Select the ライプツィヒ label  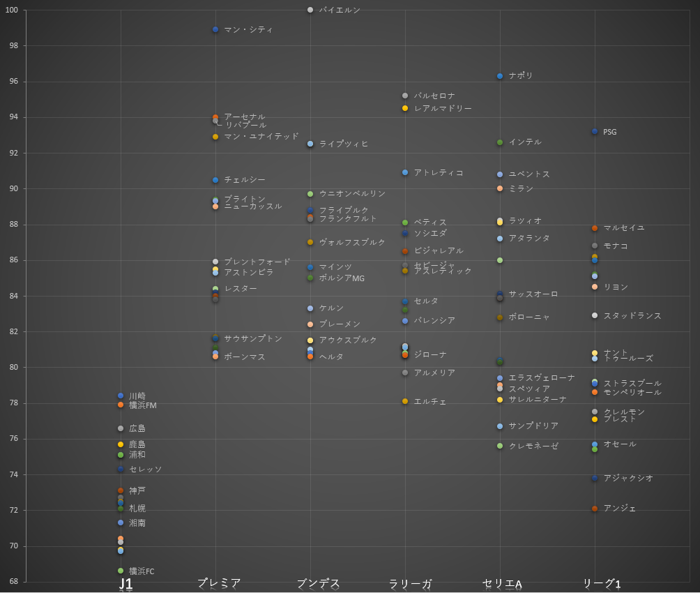[344, 144]
